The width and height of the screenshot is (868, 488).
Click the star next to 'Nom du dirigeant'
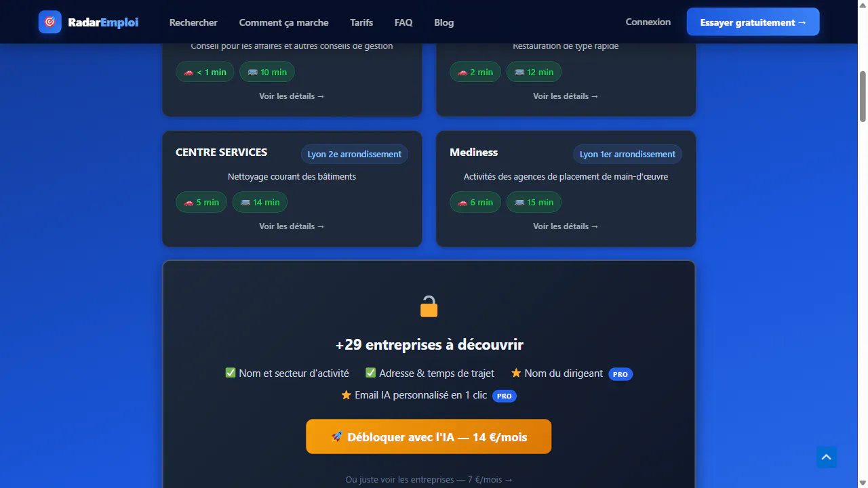pyautogui.click(x=516, y=373)
